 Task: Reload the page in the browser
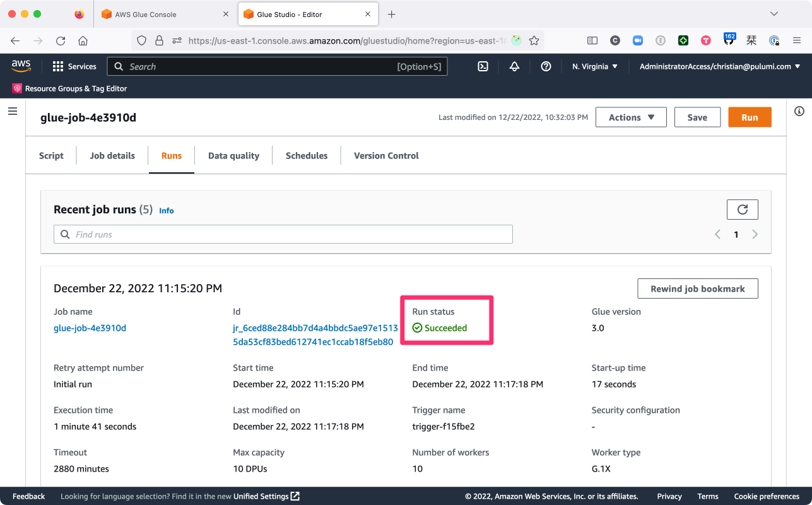61,40
